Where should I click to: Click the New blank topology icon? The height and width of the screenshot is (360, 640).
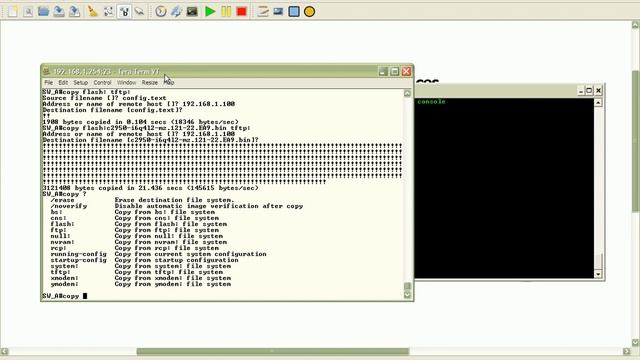click(13, 11)
